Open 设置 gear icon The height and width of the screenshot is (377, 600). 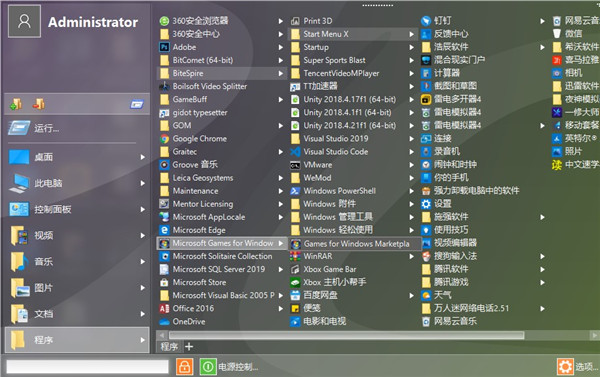(426, 204)
